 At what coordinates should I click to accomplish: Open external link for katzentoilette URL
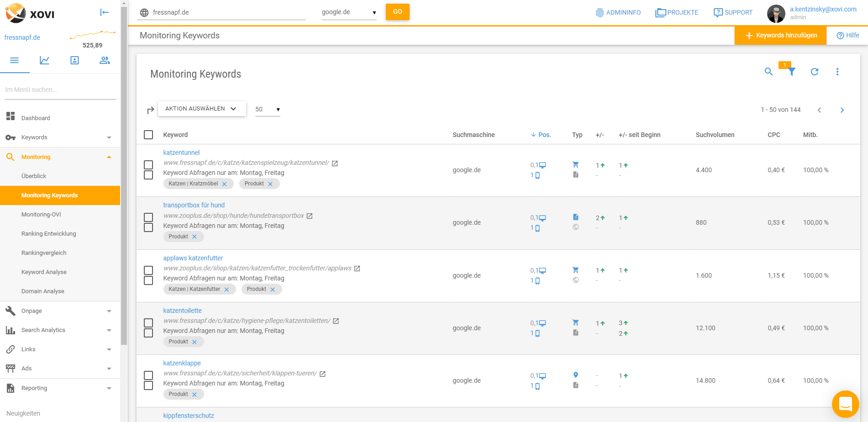[336, 321]
